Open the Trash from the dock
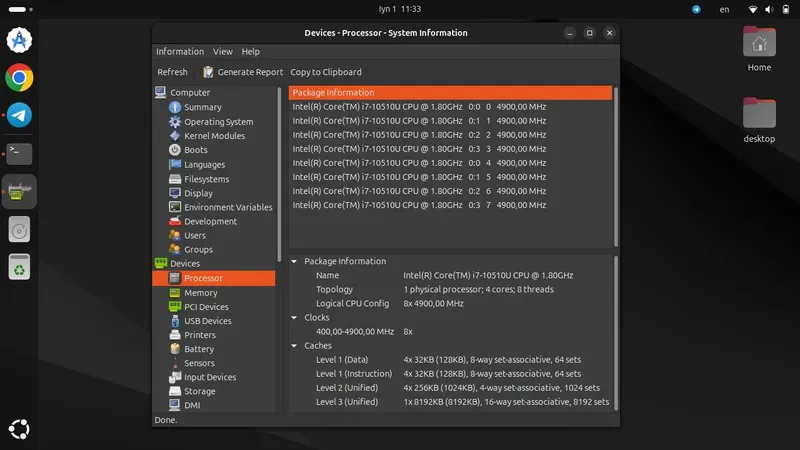Screen dimensions: 800x450 [x=19, y=267]
